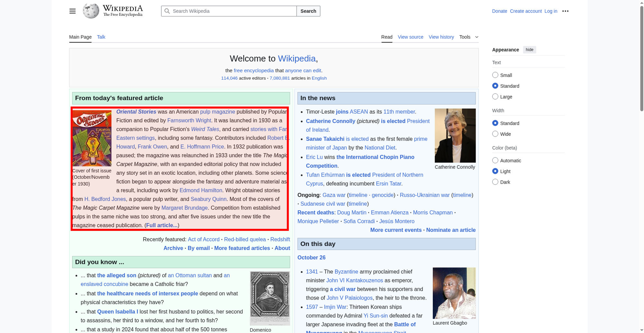The height and width of the screenshot is (333, 644).
Task: Open the three-dot personal tools menu
Action: [565, 11]
